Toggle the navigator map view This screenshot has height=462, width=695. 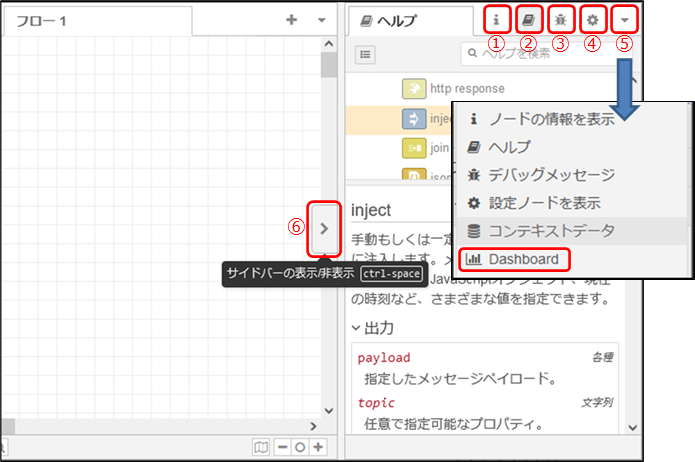(x=261, y=447)
